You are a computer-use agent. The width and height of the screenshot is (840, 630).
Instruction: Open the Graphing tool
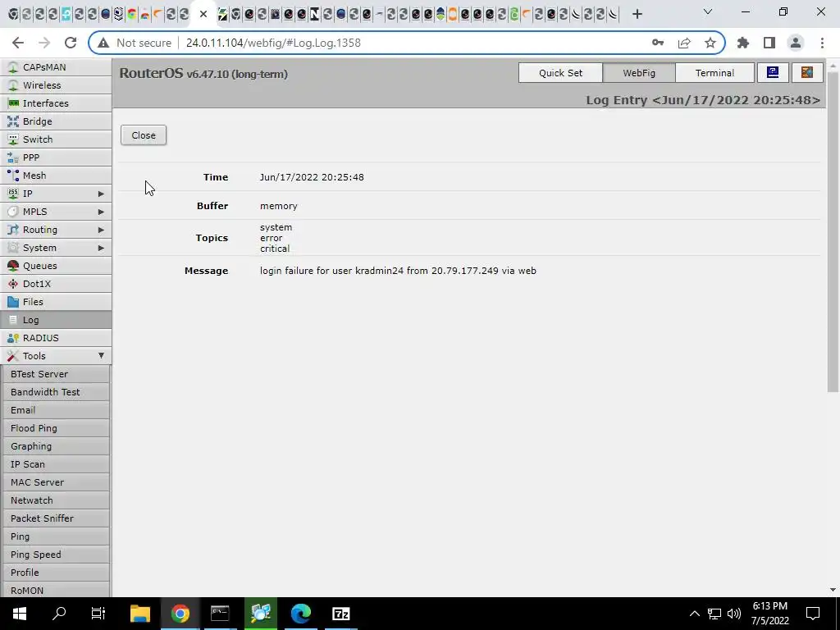[x=56, y=446]
